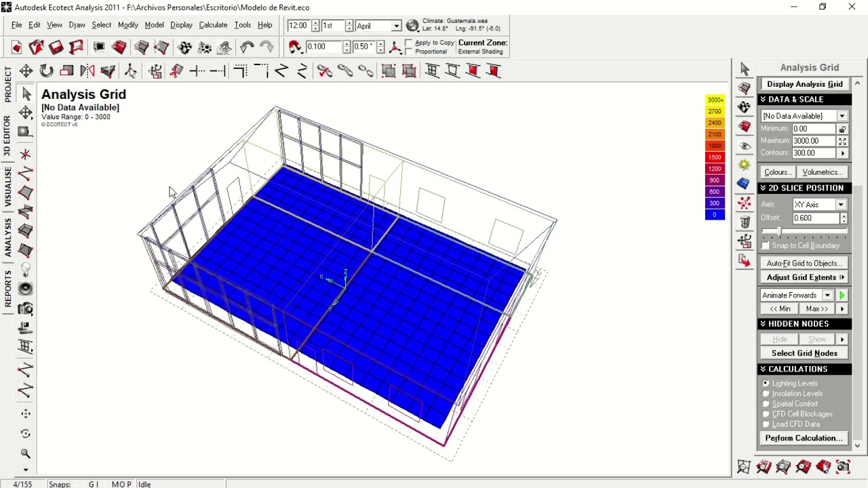Open the Contours arrow menu button
The image size is (868, 488).
(x=842, y=153)
